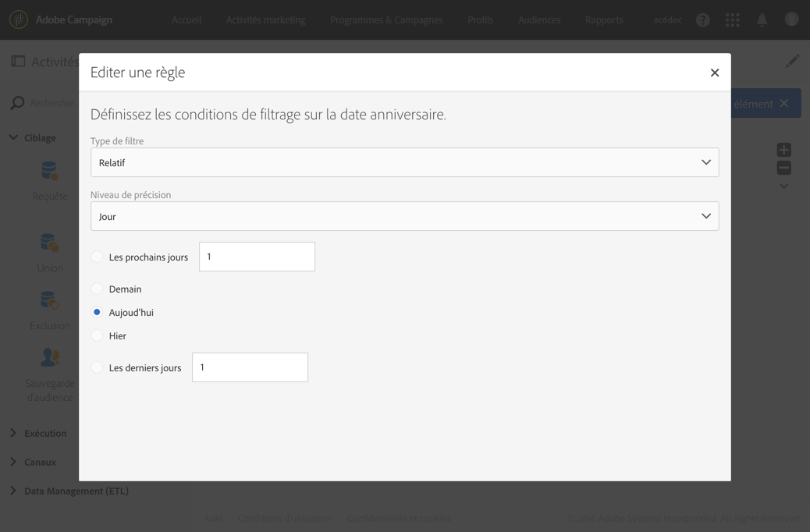This screenshot has height=532, width=810.
Task: Click the edit pencil icon
Action: click(x=792, y=62)
